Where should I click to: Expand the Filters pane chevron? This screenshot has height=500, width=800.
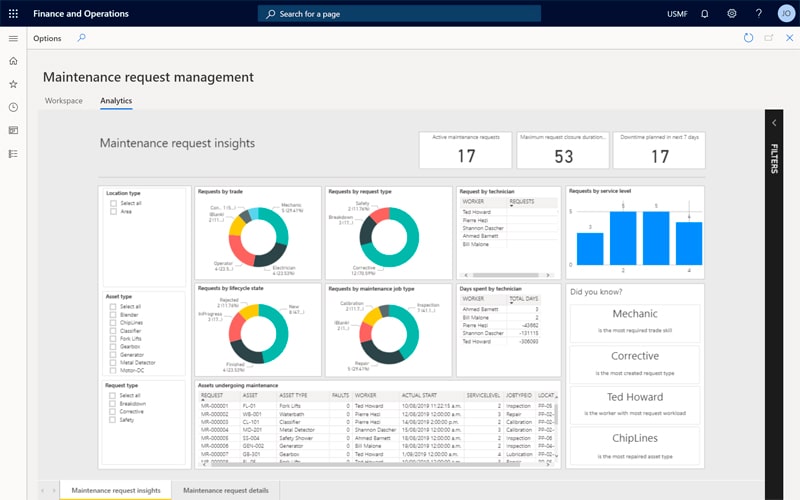[x=773, y=122]
